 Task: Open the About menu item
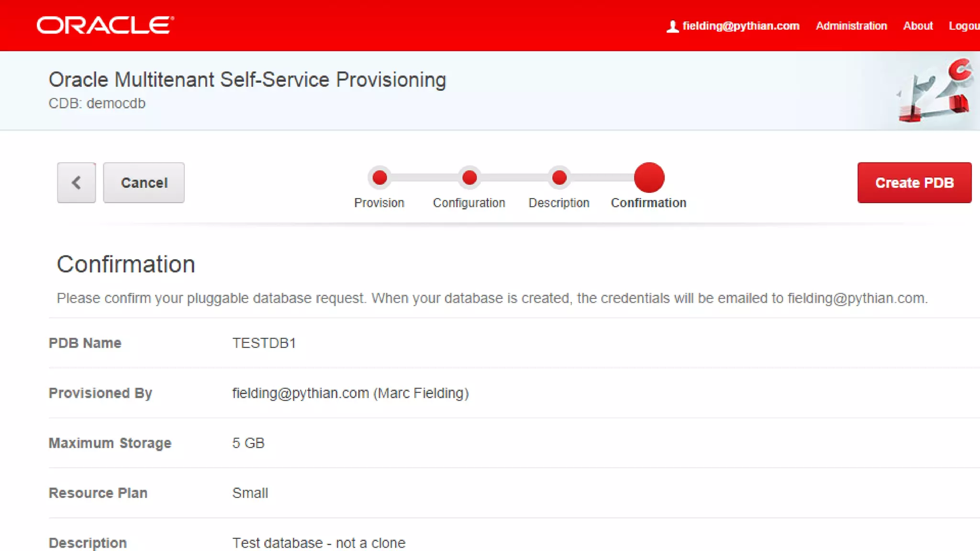[918, 26]
